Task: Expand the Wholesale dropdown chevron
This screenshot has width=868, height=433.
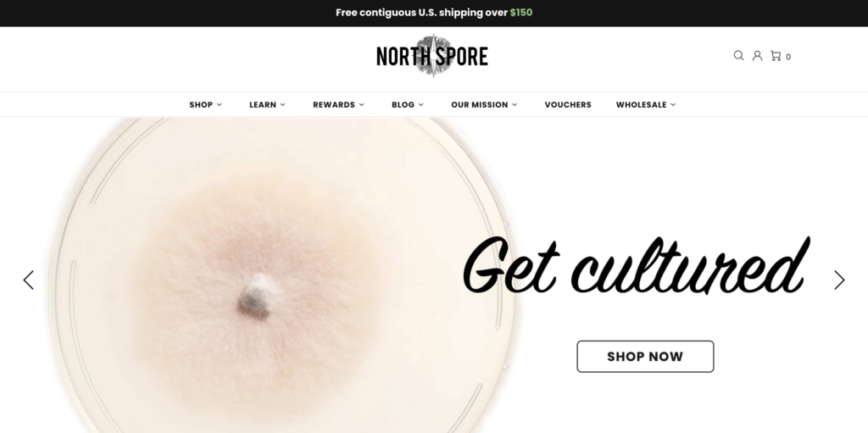Action: coord(673,105)
